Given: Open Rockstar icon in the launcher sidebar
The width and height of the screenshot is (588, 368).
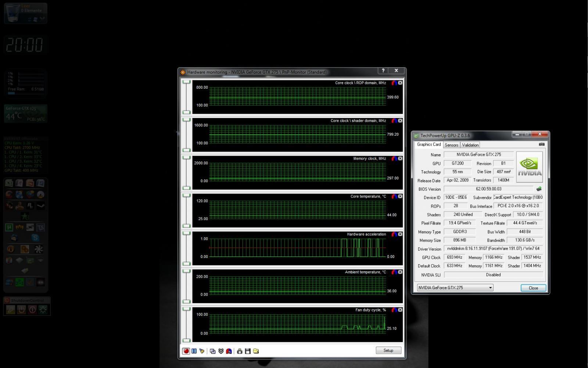Looking at the screenshot, I should click(30, 206).
